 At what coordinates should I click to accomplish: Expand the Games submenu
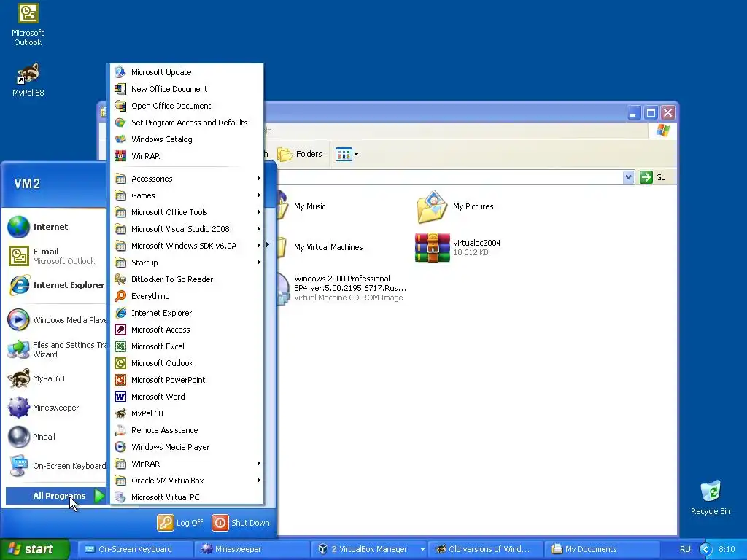[x=187, y=195]
